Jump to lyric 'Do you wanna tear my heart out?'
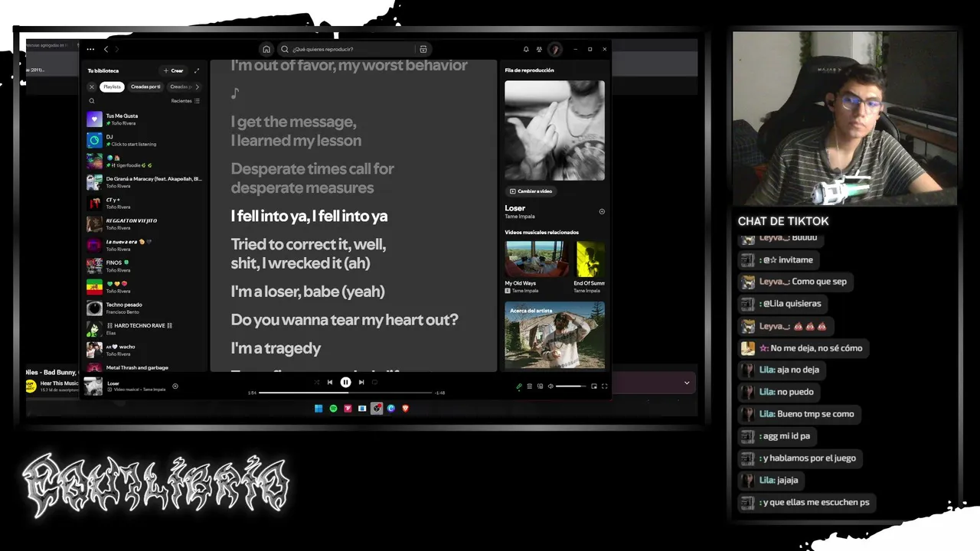Image resolution: width=980 pixels, height=551 pixels. pyautogui.click(x=345, y=319)
